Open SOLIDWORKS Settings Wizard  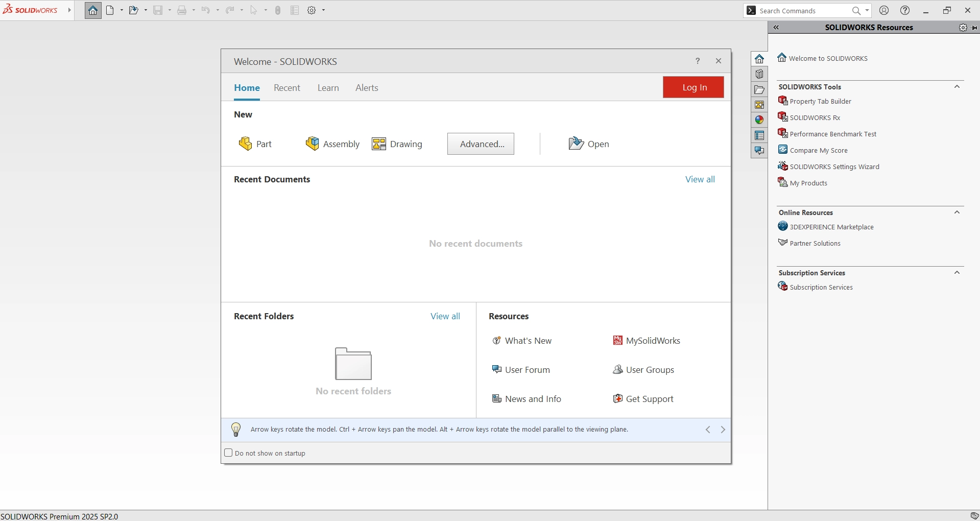(828, 167)
